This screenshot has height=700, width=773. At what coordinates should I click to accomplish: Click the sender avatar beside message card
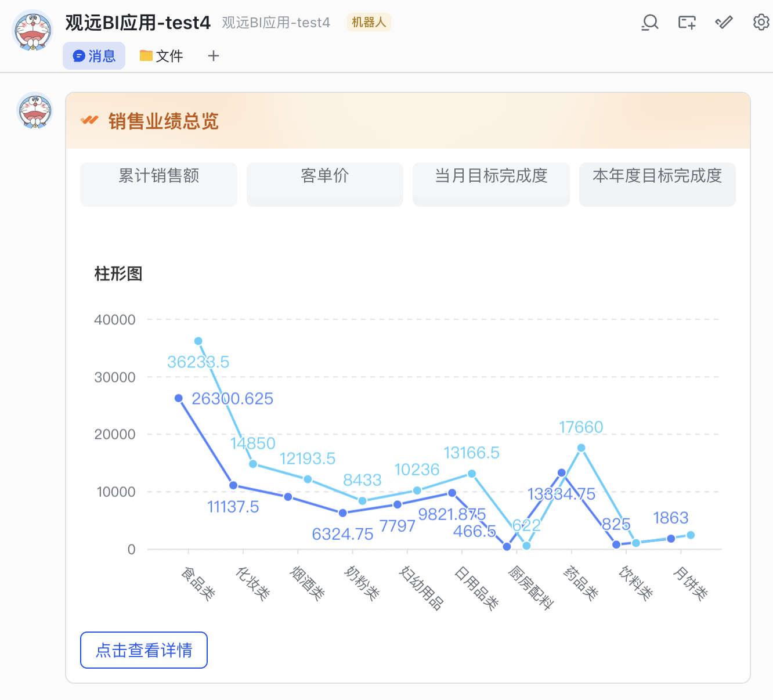tap(35, 110)
